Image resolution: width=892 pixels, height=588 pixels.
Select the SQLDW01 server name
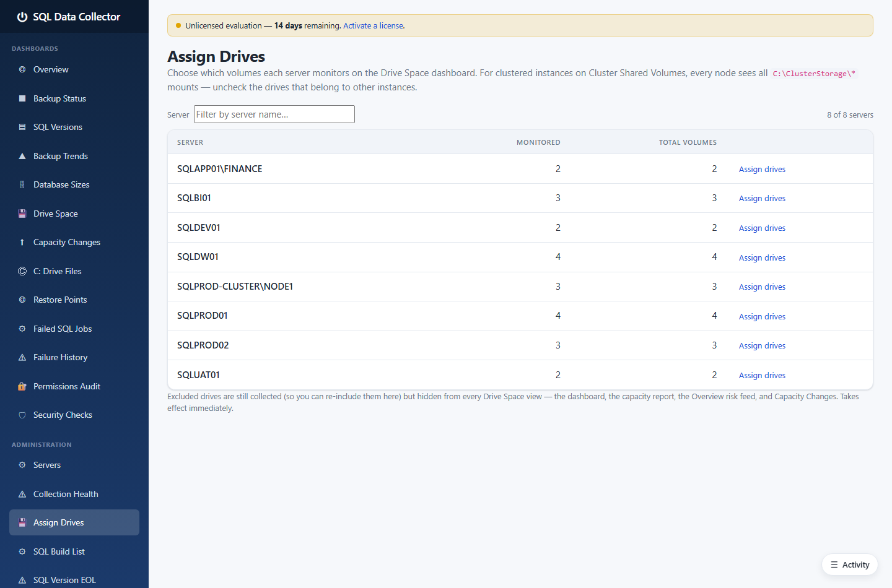coord(198,257)
